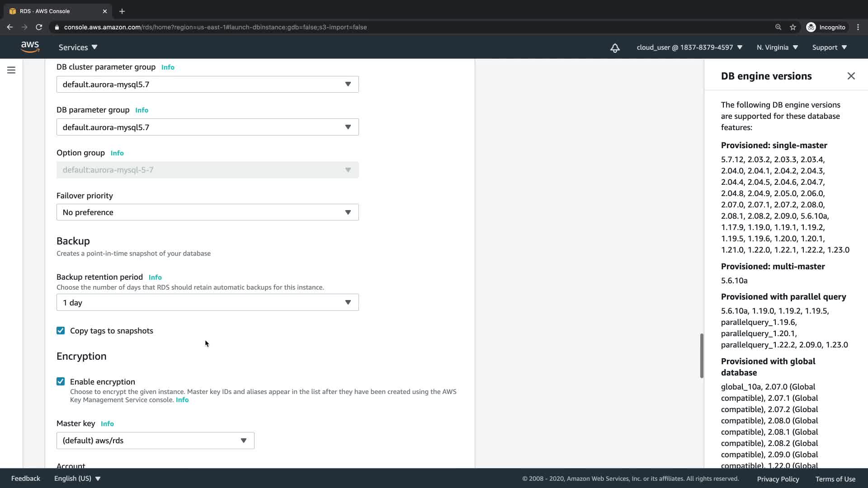Close the DB engine versions panel
This screenshot has height=488, width=868.
click(x=851, y=76)
